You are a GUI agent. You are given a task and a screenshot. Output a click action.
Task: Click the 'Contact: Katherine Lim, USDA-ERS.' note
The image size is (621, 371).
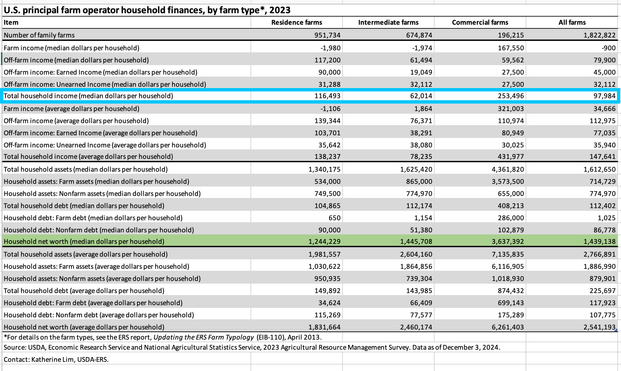(x=56, y=360)
